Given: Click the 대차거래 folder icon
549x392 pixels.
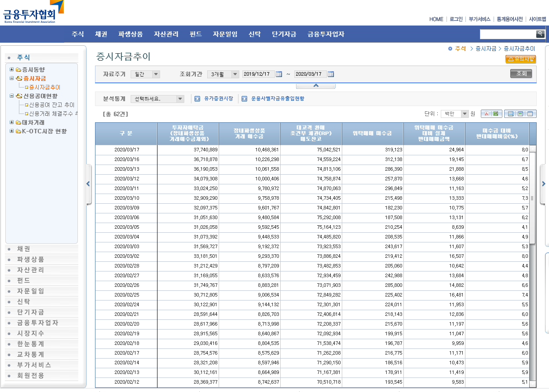Looking at the screenshot, I should coord(18,122).
